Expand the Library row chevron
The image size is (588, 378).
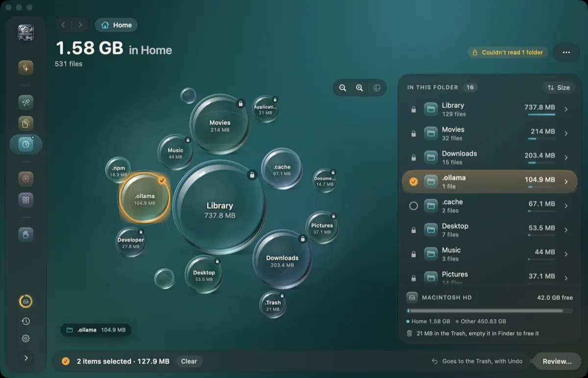(566, 109)
